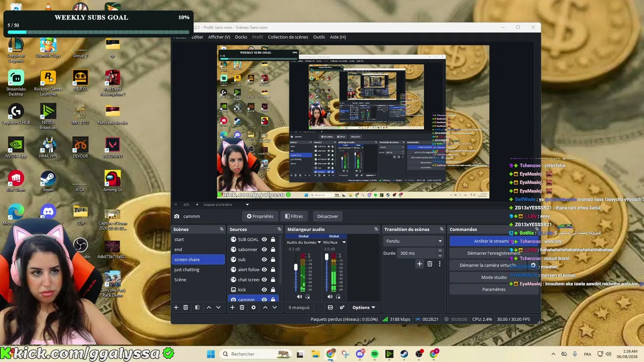
Task: Add a new source with the Sources plus icon
Action: click(x=232, y=307)
